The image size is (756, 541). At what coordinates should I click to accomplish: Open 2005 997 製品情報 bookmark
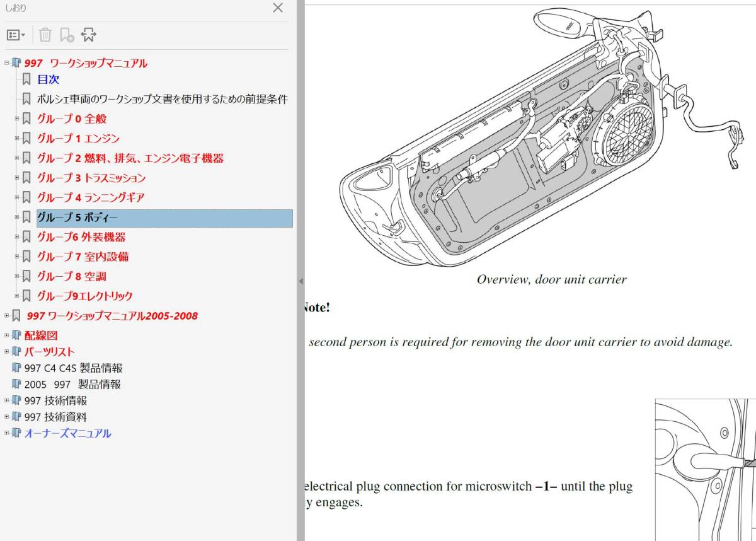click(72, 384)
